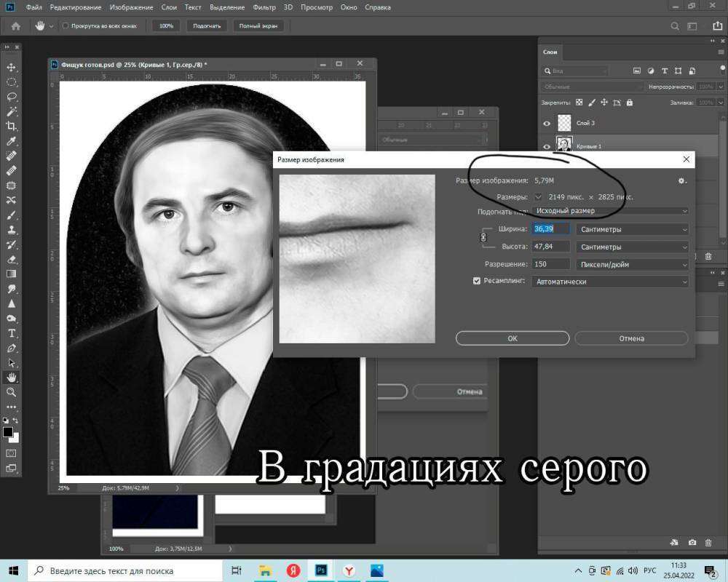The width and height of the screenshot is (728, 582).
Task: Toggle visibility of the Кривые 1 layer
Action: 546,146
